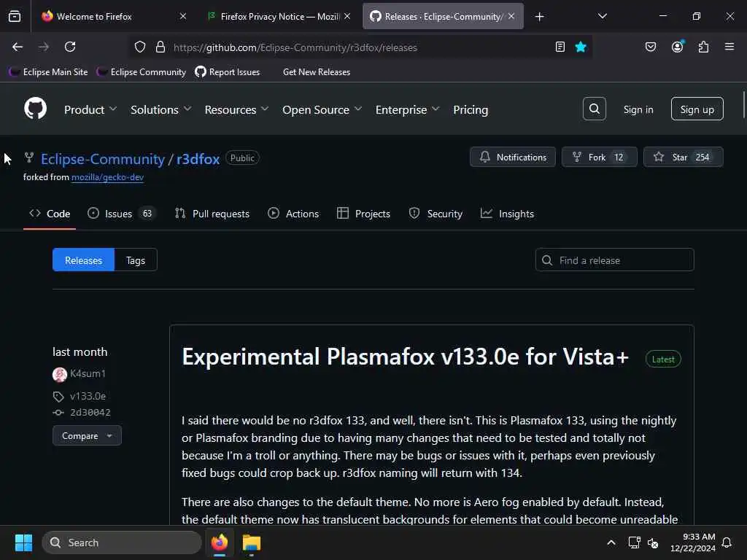747x560 pixels.
Task: Open the Firefox View tab list icon
Action: [x=15, y=17]
